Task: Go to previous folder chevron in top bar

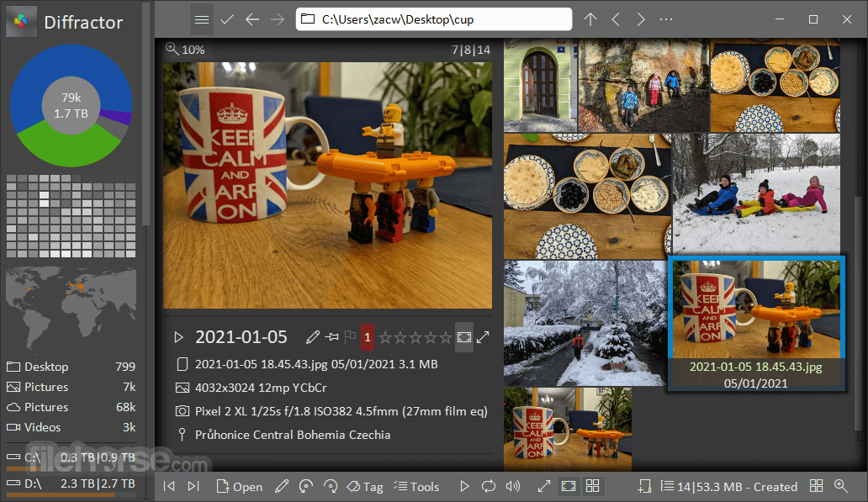Action: click(616, 20)
